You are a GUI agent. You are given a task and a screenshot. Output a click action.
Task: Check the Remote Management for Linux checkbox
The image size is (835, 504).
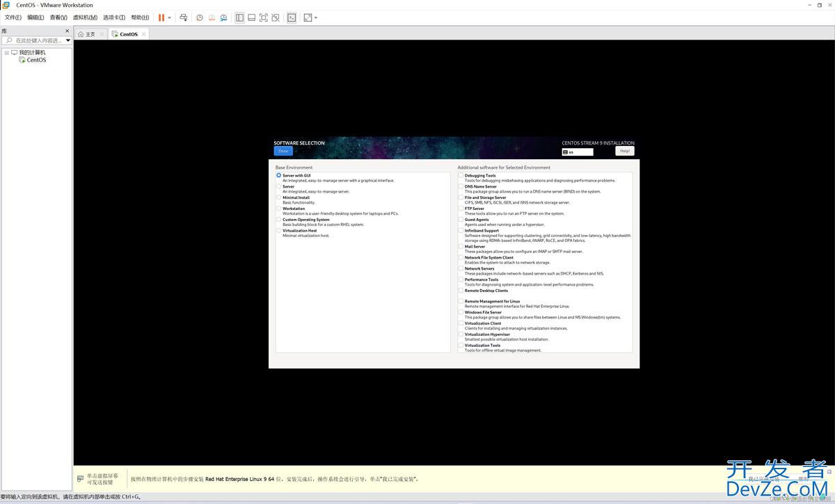pyautogui.click(x=461, y=302)
